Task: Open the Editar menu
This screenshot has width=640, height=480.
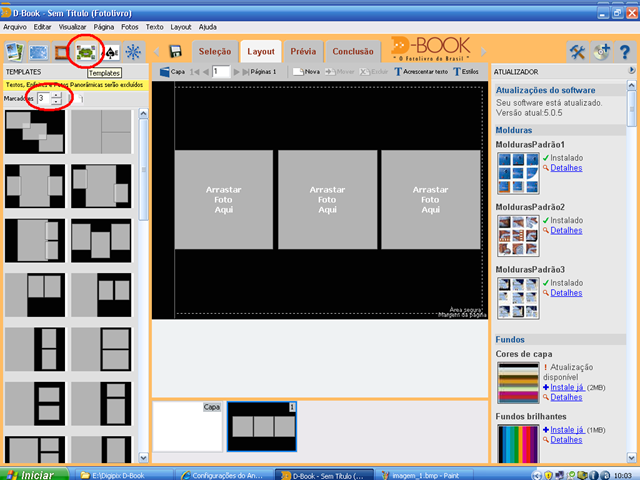Action: [42, 27]
